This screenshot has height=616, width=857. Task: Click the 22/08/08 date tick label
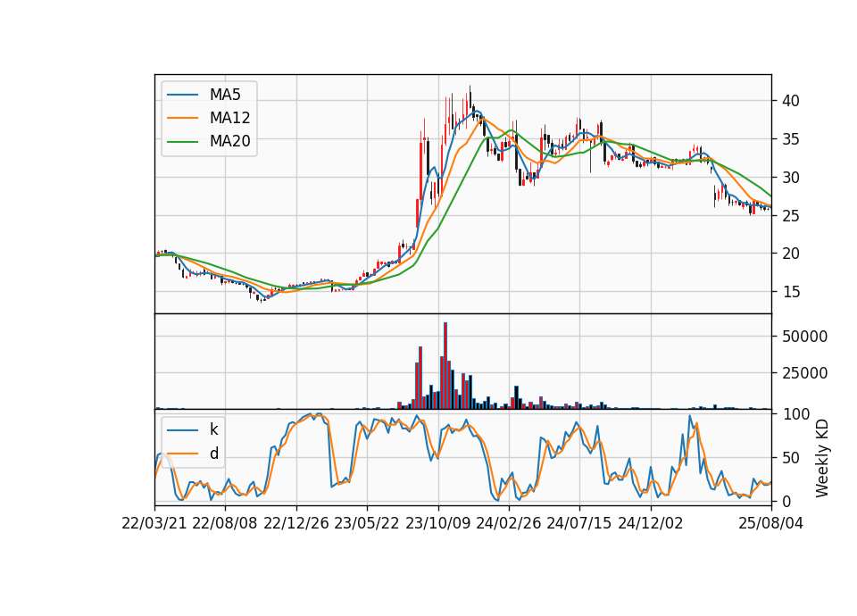pyautogui.click(x=225, y=524)
